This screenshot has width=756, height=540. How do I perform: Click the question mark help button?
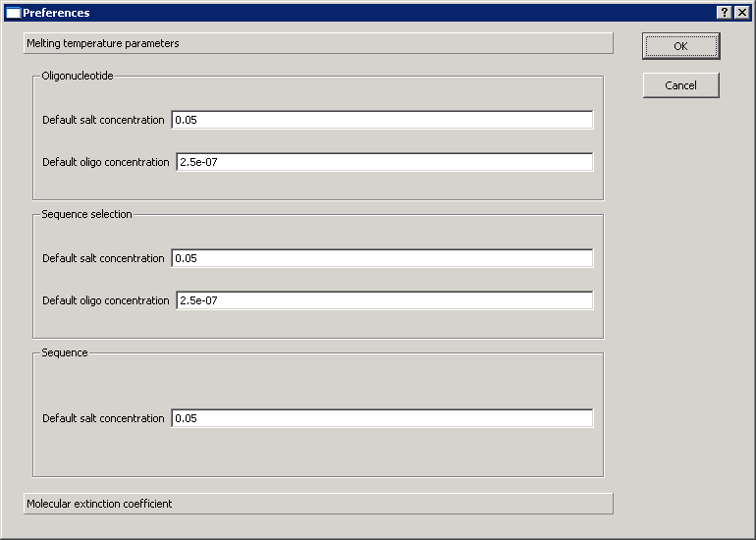[x=725, y=13]
